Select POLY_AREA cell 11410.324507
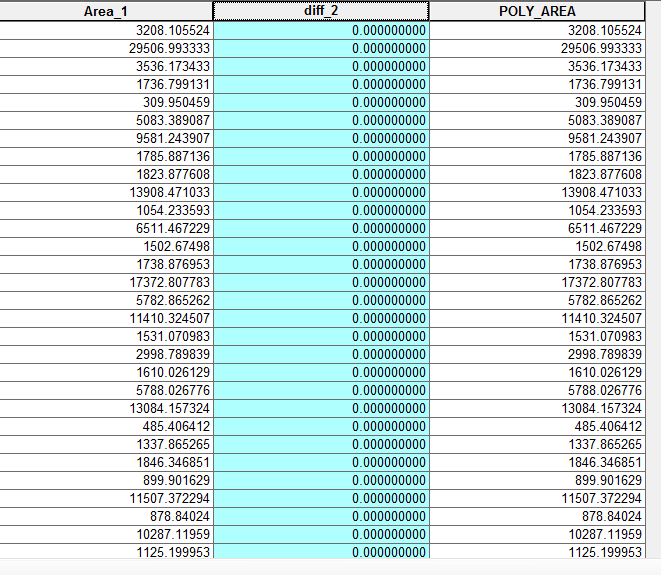The width and height of the screenshot is (661, 575). coord(537,319)
